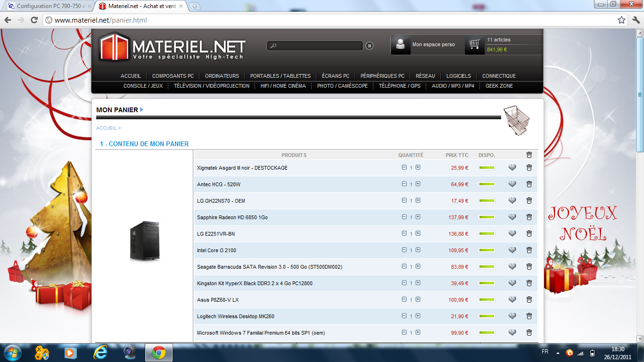Viewport: 644px width, 362px height.
Task: Reload the page
Action: click(34, 20)
